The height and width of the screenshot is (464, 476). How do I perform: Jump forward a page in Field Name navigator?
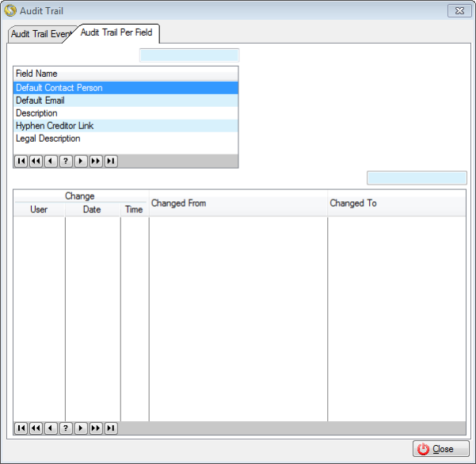96,162
